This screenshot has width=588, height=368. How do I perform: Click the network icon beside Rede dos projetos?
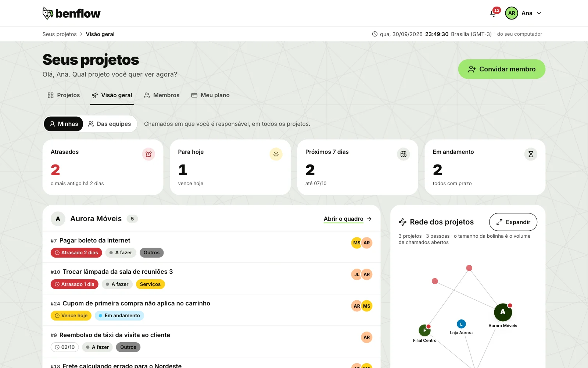[402, 222]
